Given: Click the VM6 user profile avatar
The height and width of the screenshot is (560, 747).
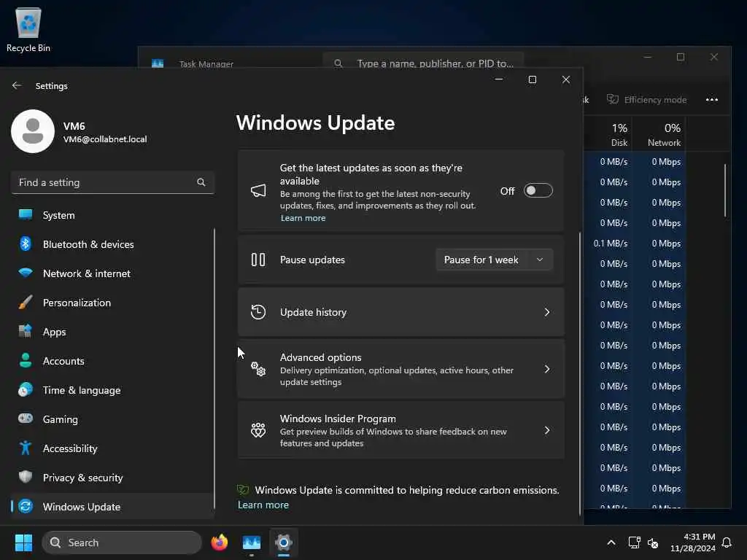Looking at the screenshot, I should (32, 131).
